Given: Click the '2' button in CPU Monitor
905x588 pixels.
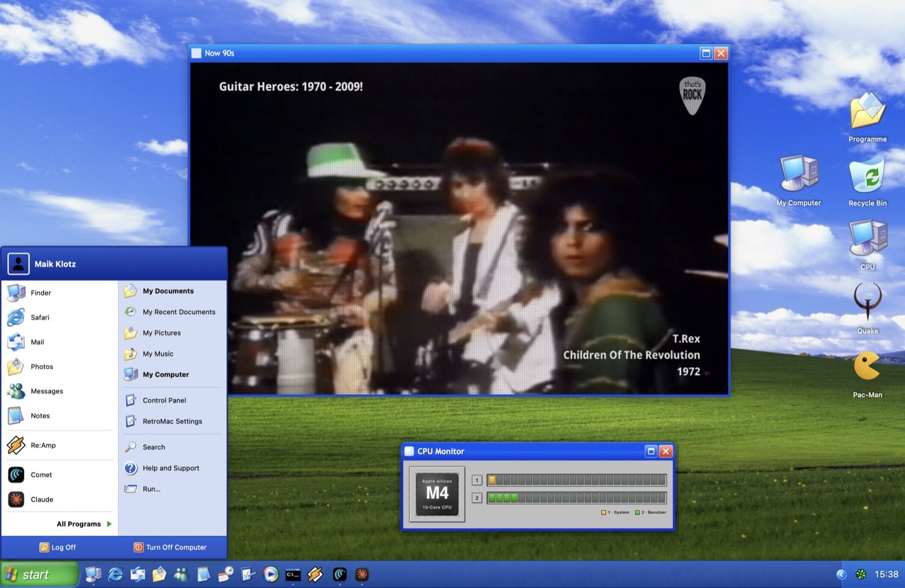Looking at the screenshot, I should click(x=477, y=498).
